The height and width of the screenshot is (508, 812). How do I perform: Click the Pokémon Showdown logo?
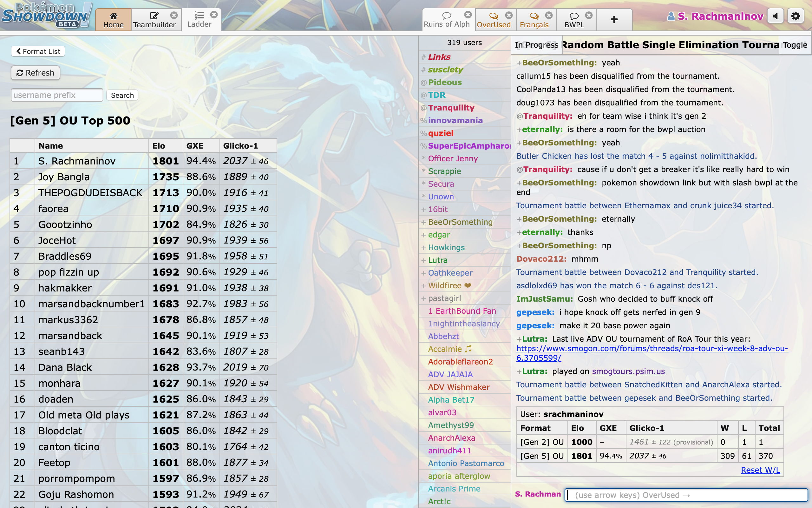coord(47,15)
